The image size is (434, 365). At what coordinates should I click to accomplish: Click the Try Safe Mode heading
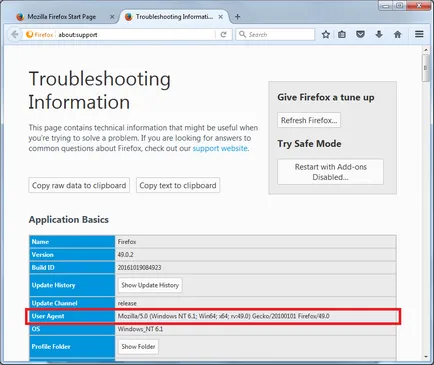point(309,144)
